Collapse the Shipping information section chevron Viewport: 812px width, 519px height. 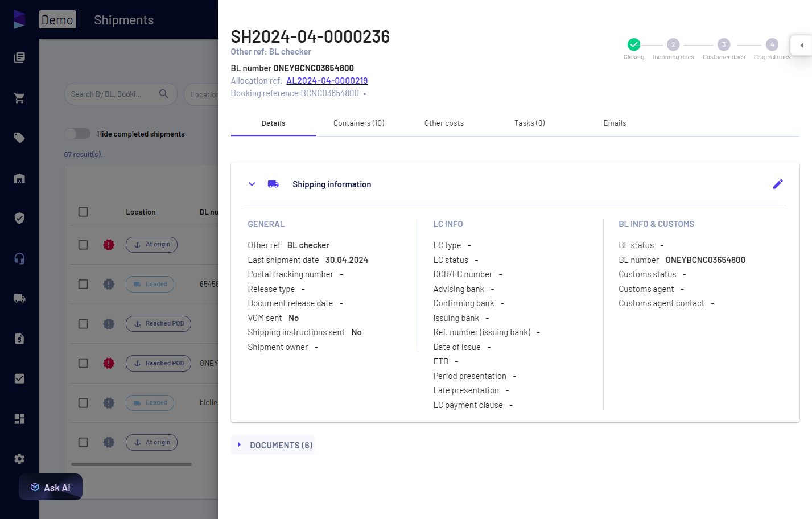tap(252, 184)
